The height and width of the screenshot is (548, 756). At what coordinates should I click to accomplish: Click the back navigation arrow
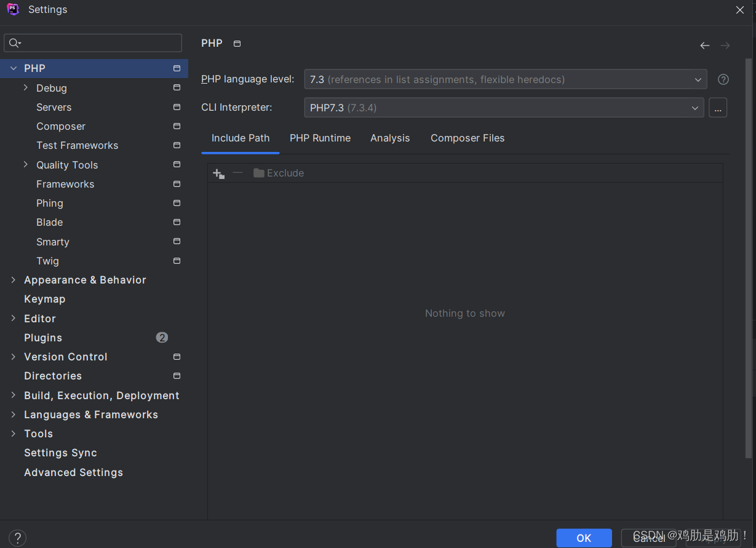[705, 45]
